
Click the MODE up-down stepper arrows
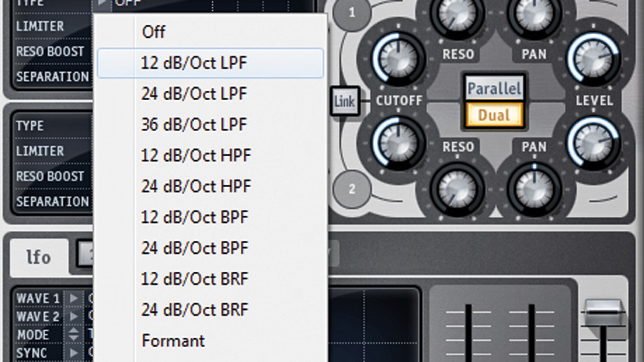pyautogui.click(x=74, y=335)
